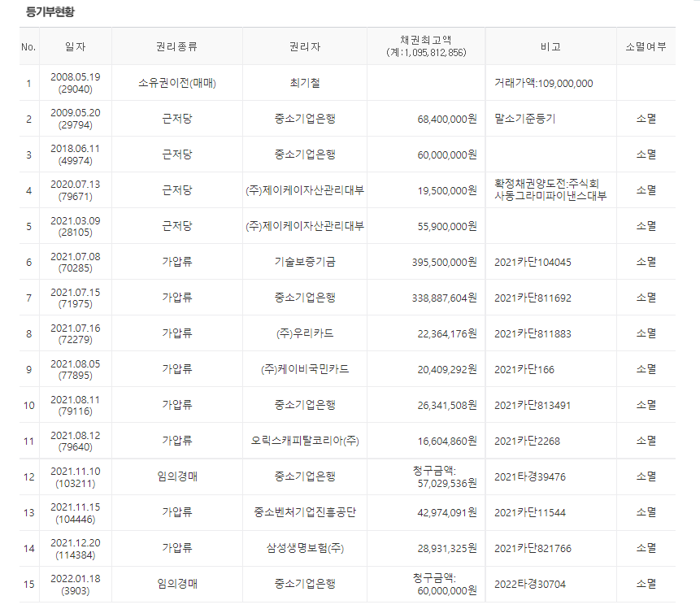
Task: Select date 2021.03.09 (28105)
Action: tap(75, 226)
